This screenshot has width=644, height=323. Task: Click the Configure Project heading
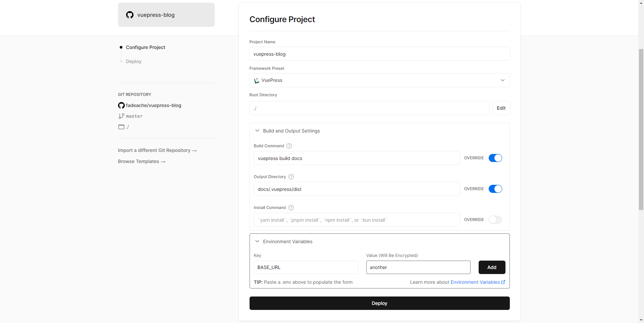(x=282, y=19)
